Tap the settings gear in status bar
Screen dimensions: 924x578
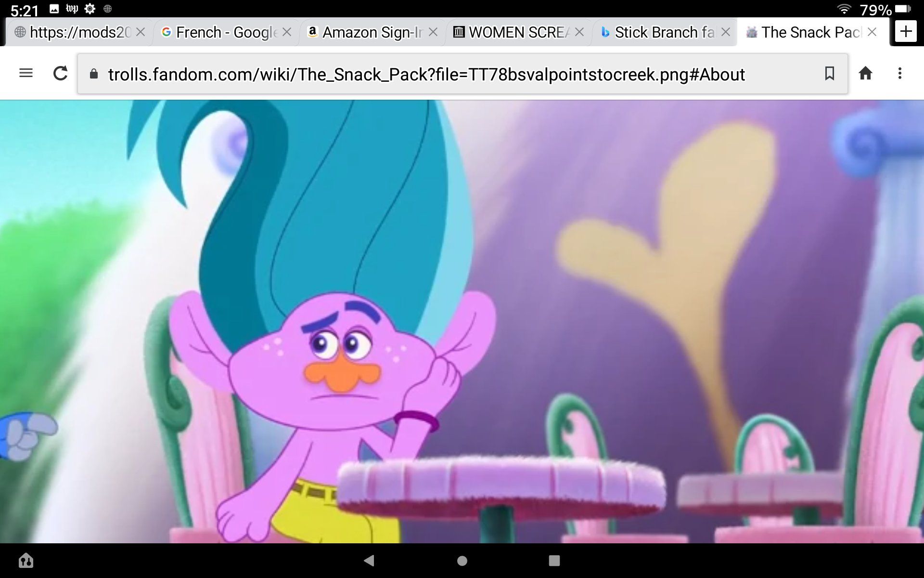pyautogui.click(x=90, y=9)
